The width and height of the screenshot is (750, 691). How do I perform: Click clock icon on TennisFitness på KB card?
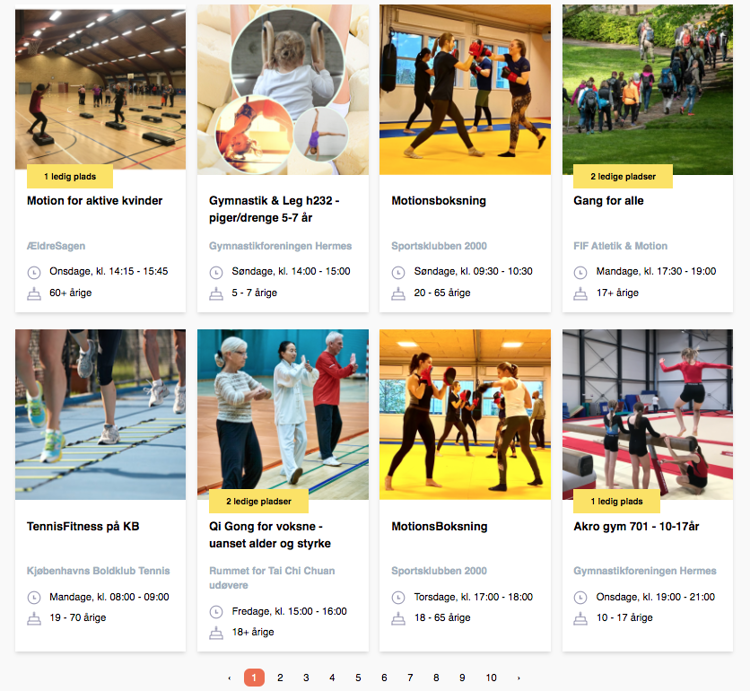(34, 597)
